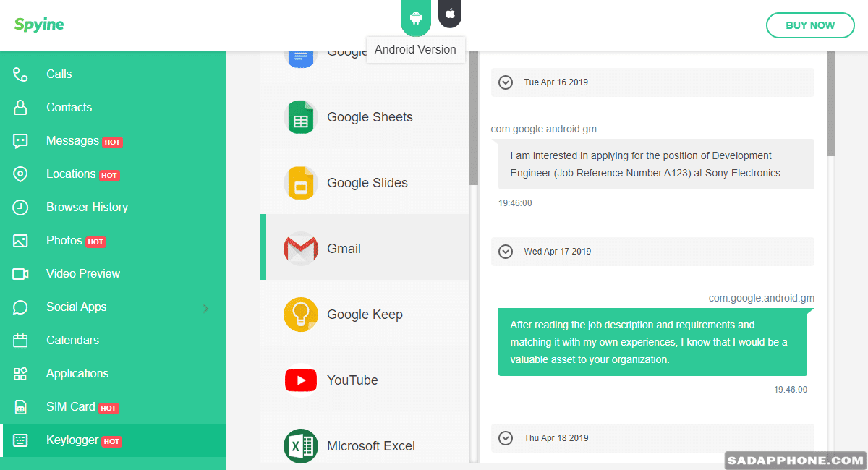The image size is (868, 470).
Task: Collapse the Tue Apr 16 2019 section
Action: (506, 82)
